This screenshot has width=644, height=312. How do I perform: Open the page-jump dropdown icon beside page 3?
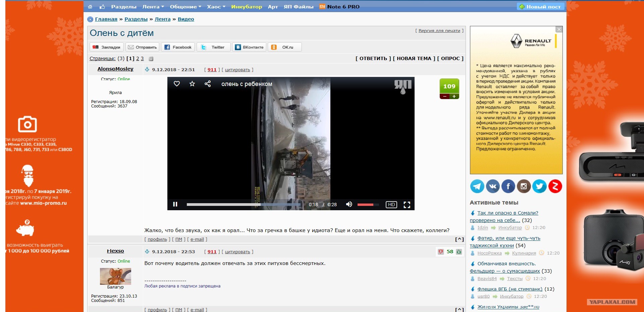pyautogui.click(x=151, y=59)
